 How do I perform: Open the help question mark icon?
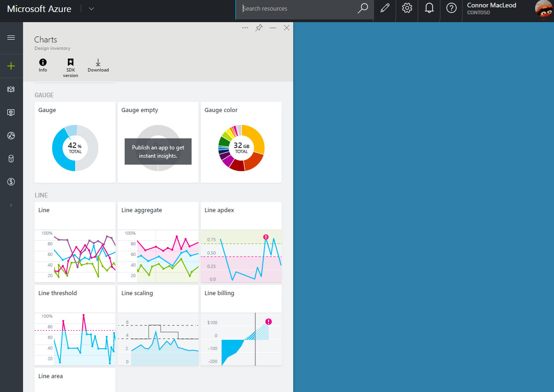(x=451, y=8)
